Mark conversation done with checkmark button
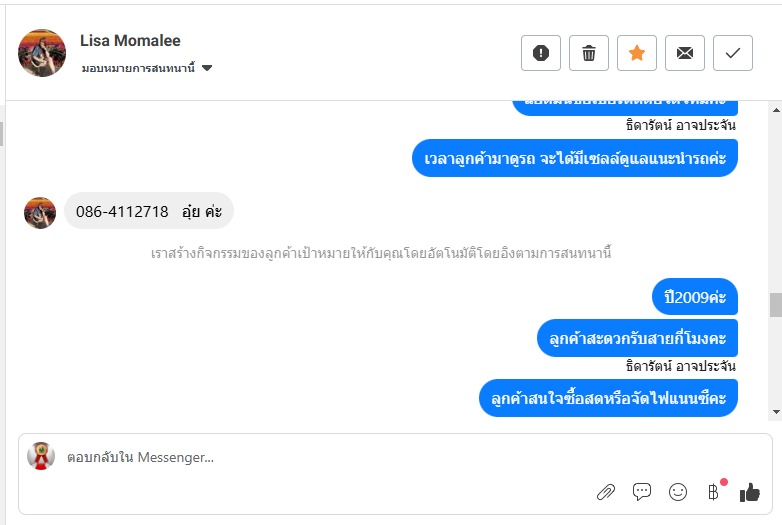Screen dimensions: 782x525 pyautogui.click(x=733, y=53)
